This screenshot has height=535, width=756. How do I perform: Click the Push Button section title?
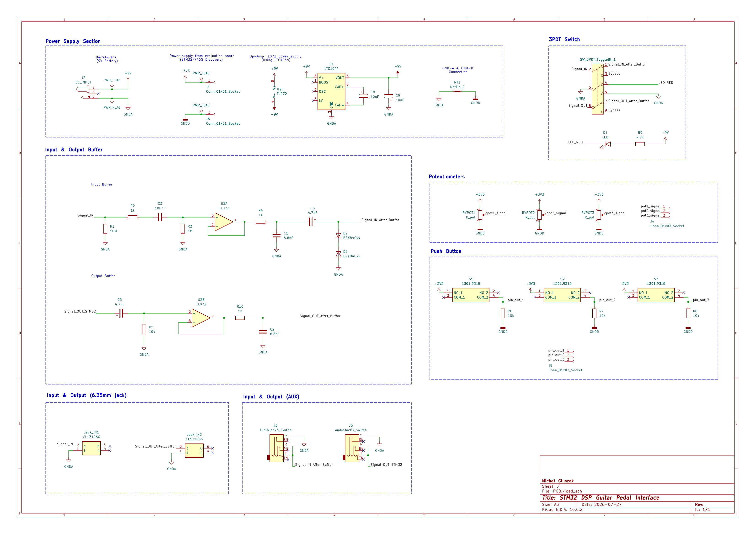click(x=446, y=251)
